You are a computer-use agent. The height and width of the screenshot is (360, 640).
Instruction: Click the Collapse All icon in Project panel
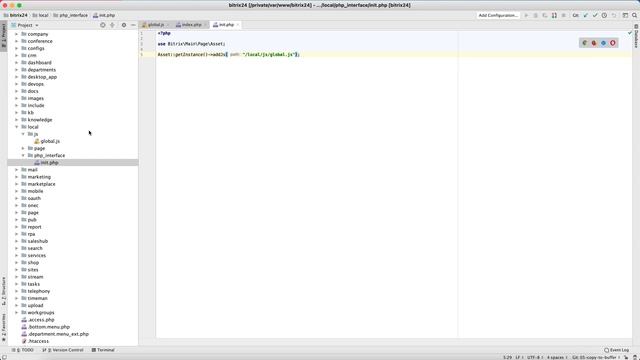(112, 25)
